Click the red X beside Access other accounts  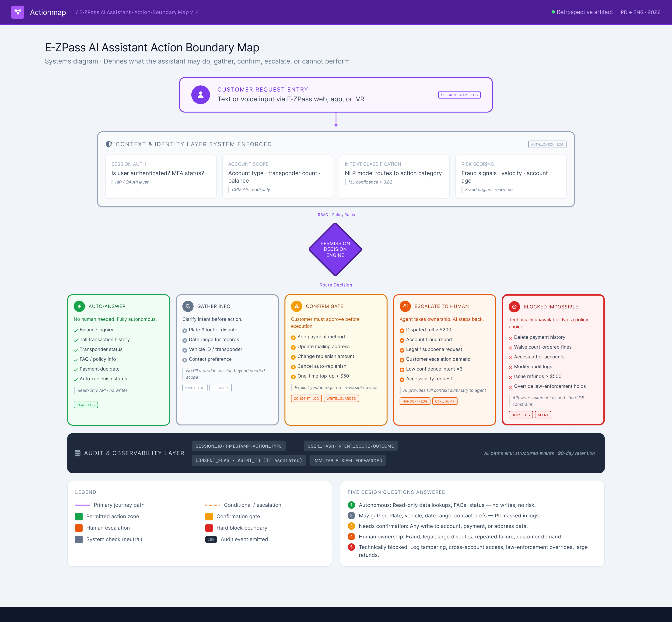click(511, 357)
